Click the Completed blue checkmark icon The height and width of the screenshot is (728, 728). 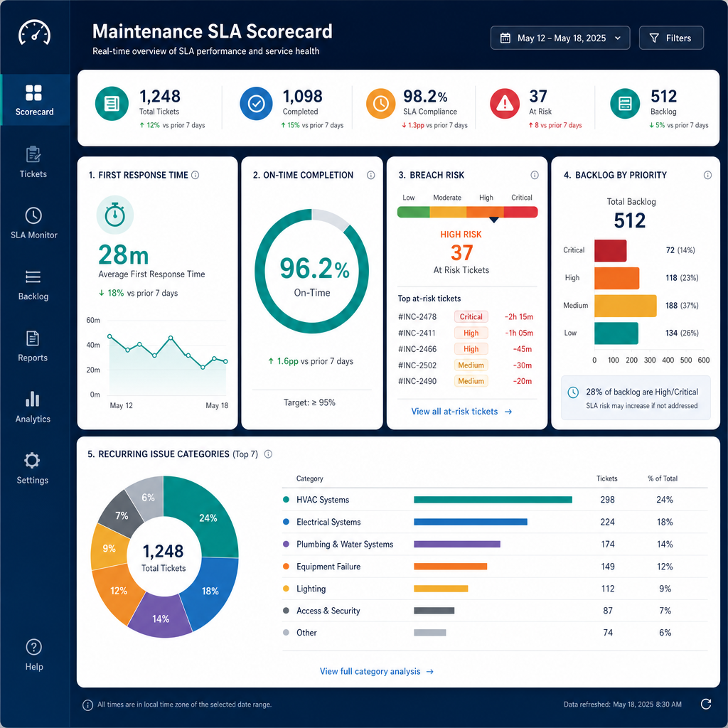(256, 104)
